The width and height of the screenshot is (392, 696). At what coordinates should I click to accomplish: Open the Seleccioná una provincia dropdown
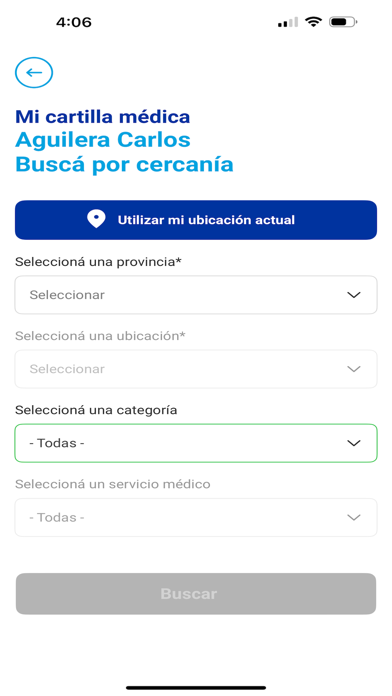[x=196, y=295]
